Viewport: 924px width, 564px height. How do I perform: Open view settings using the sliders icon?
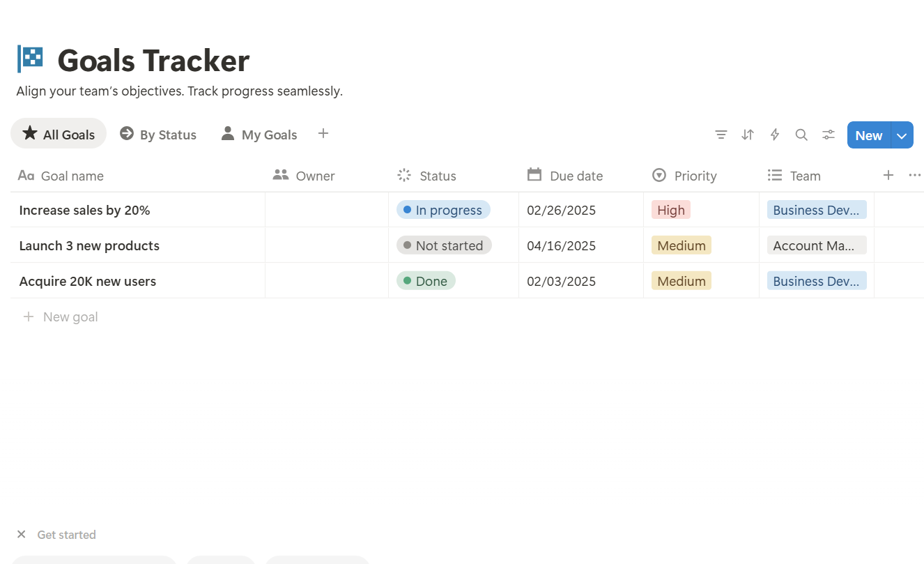tap(828, 135)
